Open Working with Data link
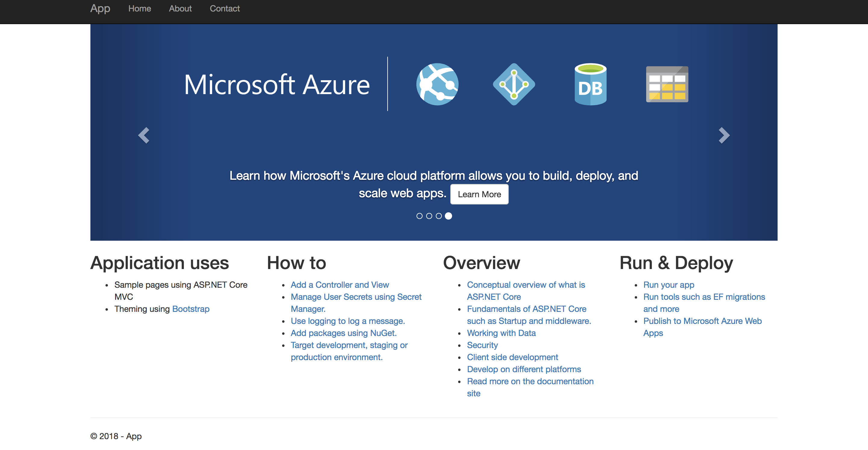The width and height of the screenshot is (868, 450). click(x=502, y=333)
